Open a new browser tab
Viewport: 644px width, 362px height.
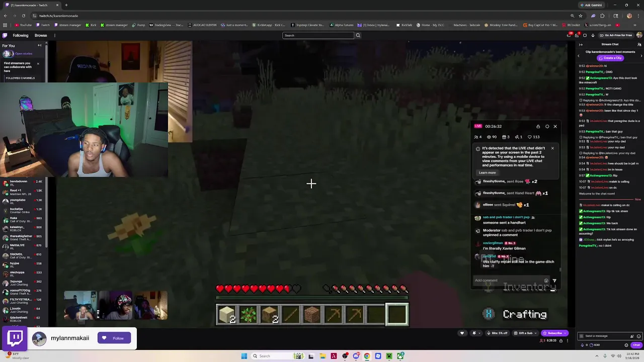coord(66,5)
